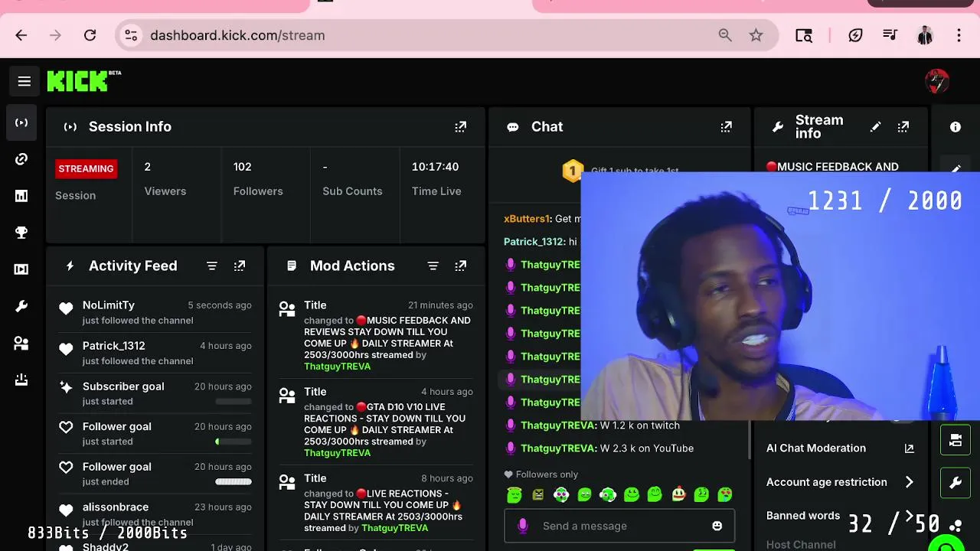Screen dimensions: 980x551
Task: Open the download tray icon in sidebar
Action: coord(21,380)
